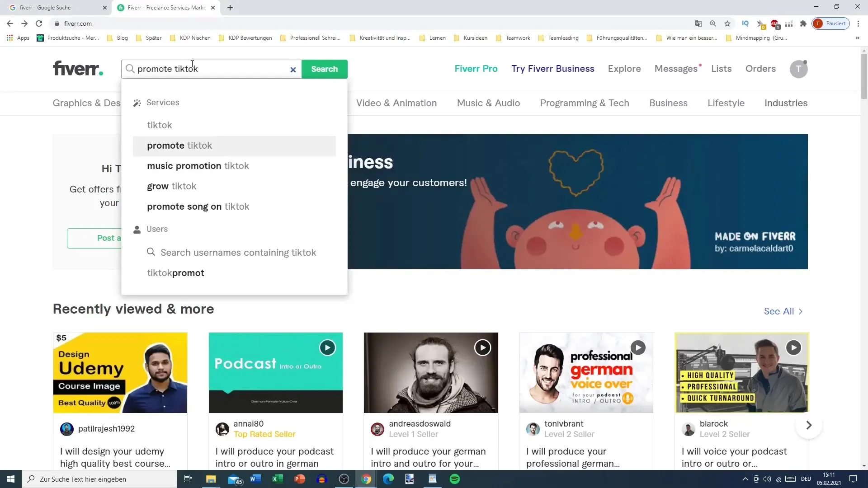Play andreasdoswald's gig video
This screenshot has width=868, height=488.
pyautogui.click(x=482, y=347)
